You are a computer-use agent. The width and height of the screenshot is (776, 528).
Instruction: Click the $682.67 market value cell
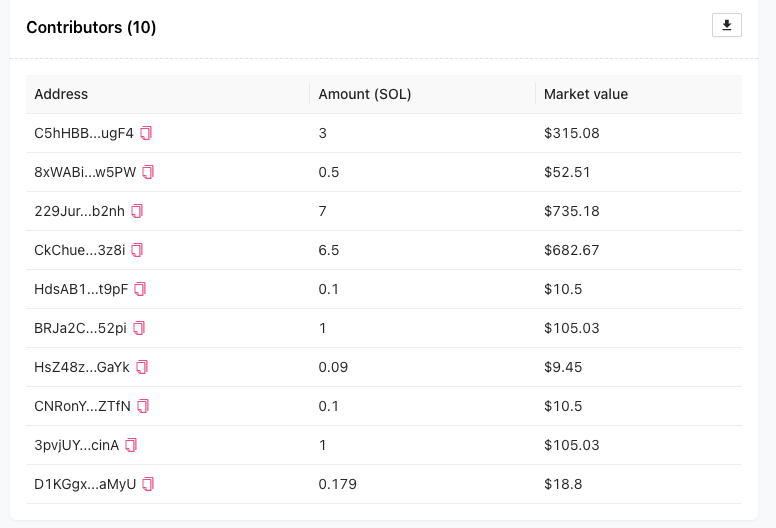click(572, 250)
